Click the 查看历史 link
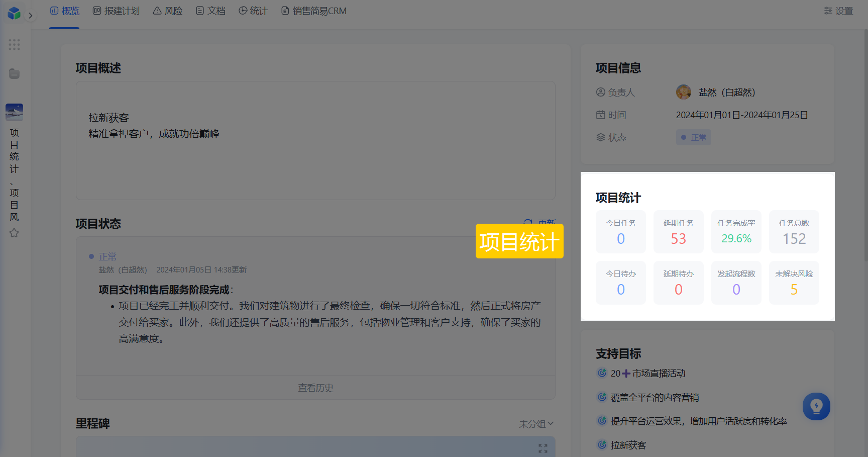Viewport: 868px width, 457px height. pyautogui.click(x=315, y=388)
